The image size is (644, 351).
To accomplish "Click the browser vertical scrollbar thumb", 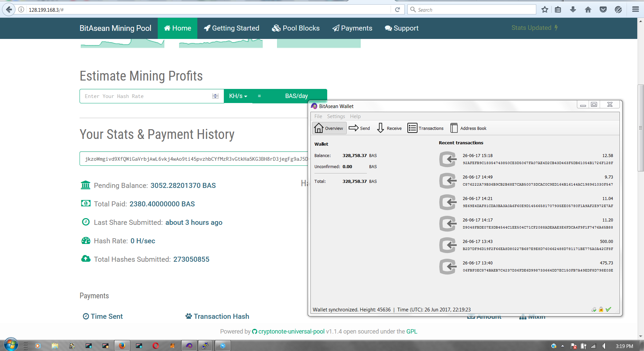I will click(x=641, y=128).
